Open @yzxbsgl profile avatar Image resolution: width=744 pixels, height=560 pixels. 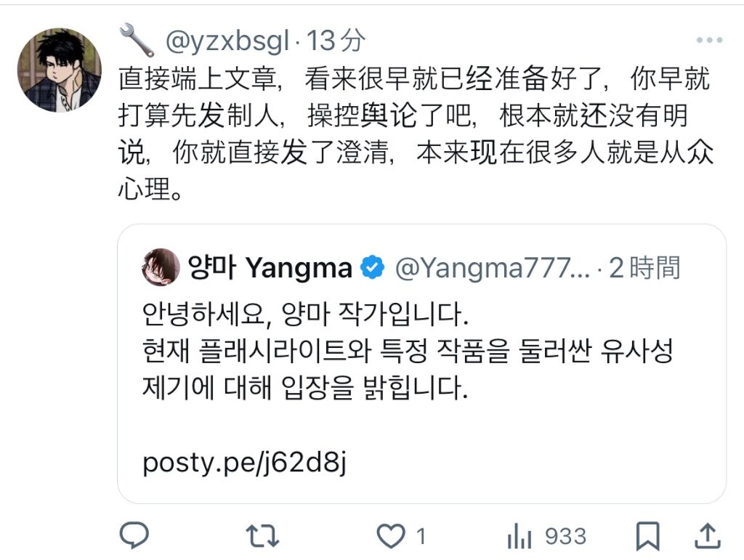(60, 70)
